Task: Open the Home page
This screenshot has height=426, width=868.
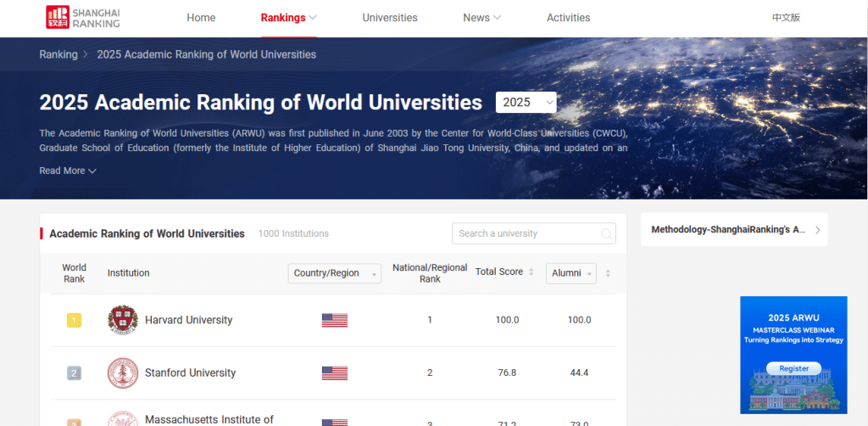Action: pyautogui.click(x=201, y=18)
